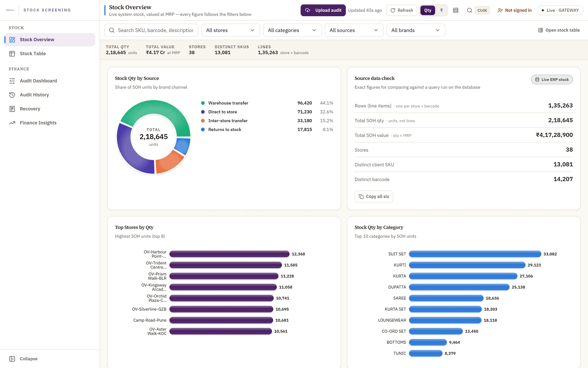The width and height of the screenshot is (588, 368).
Task: Click the Recovery receipt icon
Action: coord(12,109)
